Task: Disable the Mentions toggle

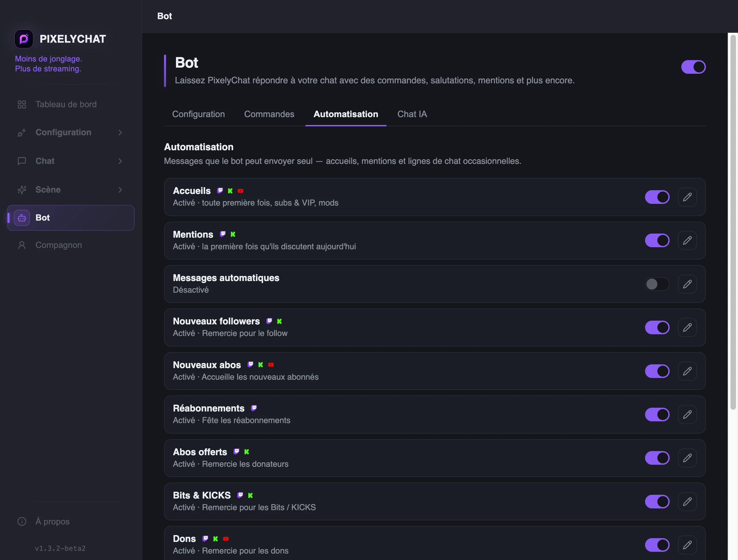Action: [x=657, y=240]
